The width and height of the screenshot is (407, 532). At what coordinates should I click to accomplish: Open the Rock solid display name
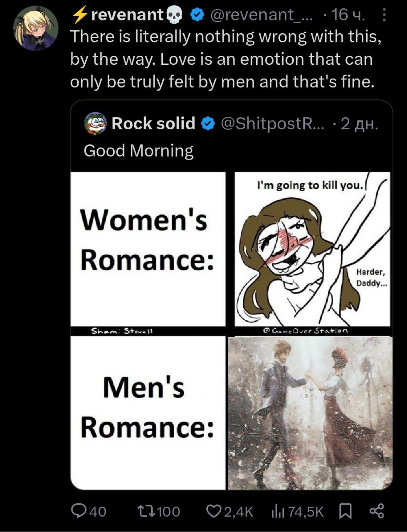153,123
